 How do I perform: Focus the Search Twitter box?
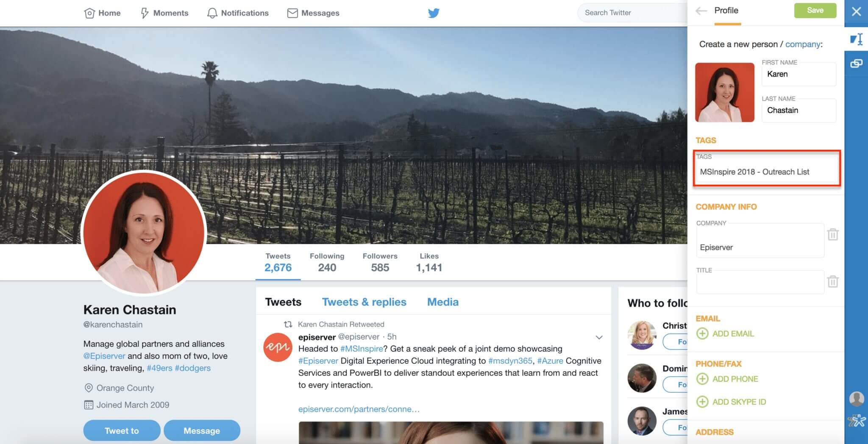[x=632, y=13]
